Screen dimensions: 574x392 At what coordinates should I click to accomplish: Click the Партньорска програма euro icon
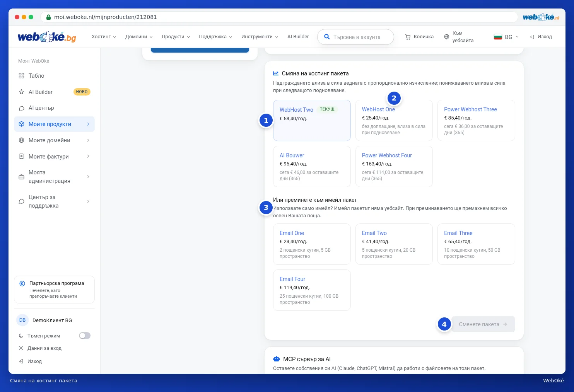[22, 283]
